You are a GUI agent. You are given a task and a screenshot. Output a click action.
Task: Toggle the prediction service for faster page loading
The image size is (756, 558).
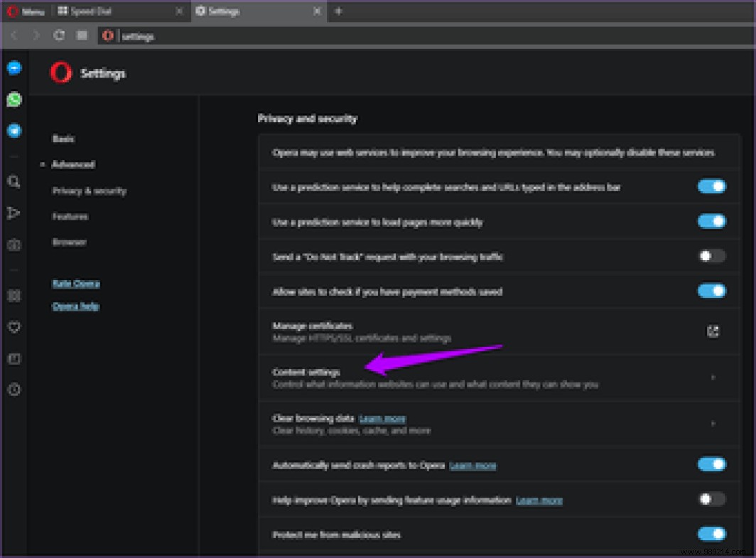point(711,221)
